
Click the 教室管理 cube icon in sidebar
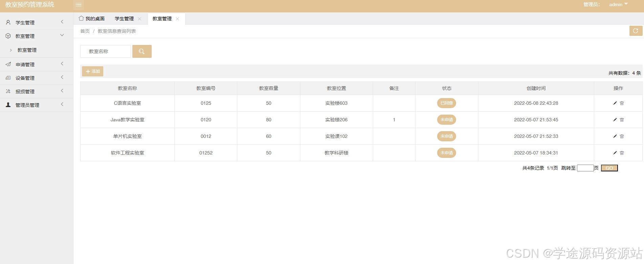click(x=8, y=36)
